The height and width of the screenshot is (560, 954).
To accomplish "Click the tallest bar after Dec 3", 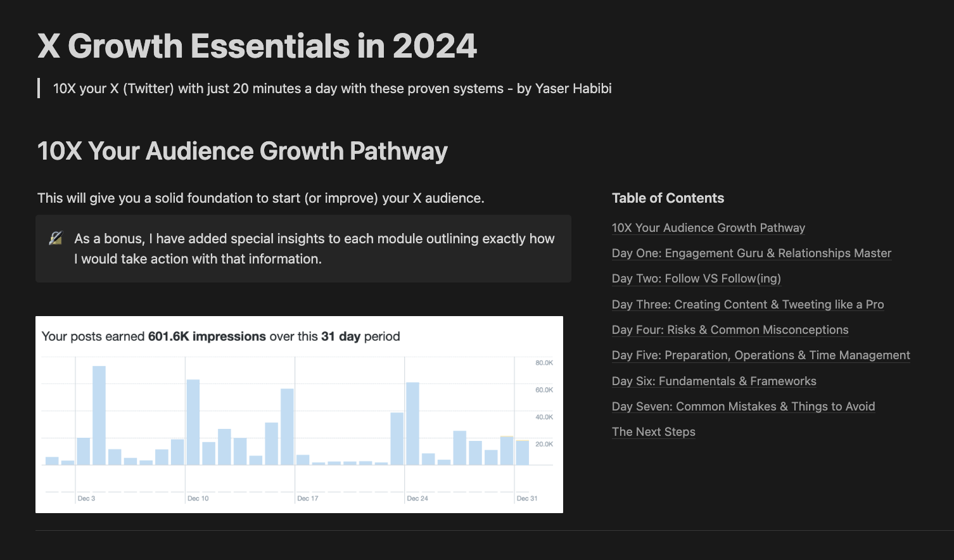I will click(99, 415).
